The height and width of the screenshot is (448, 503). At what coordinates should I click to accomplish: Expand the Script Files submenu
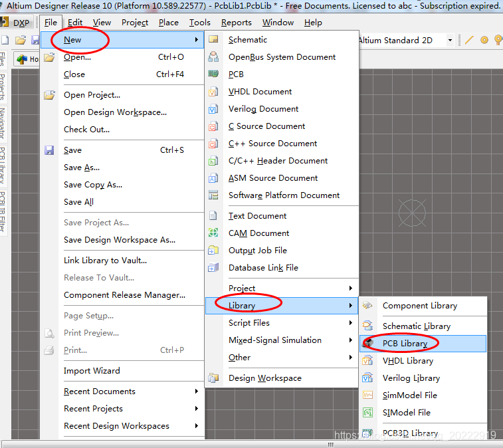pyautogui.click(x=282, y=323)
